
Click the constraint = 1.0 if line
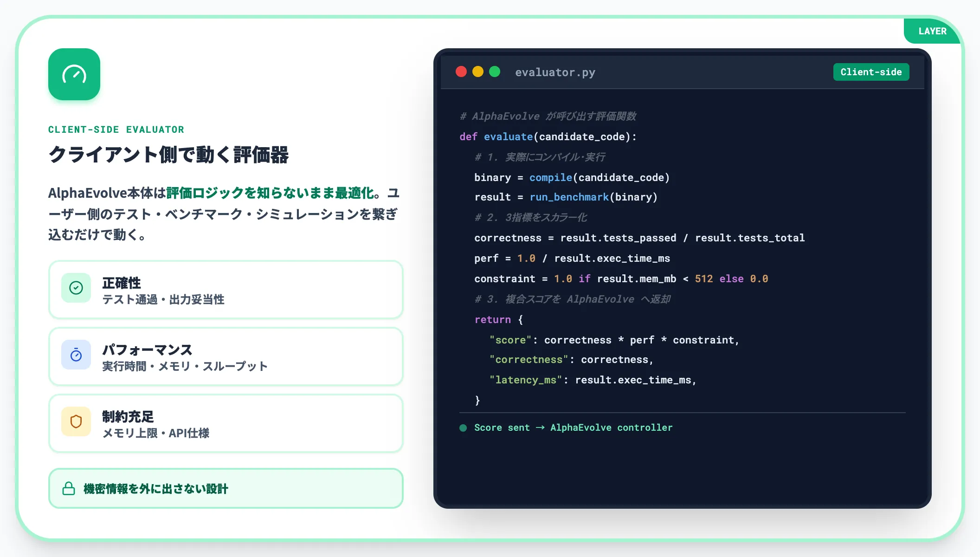coord(621,278)
